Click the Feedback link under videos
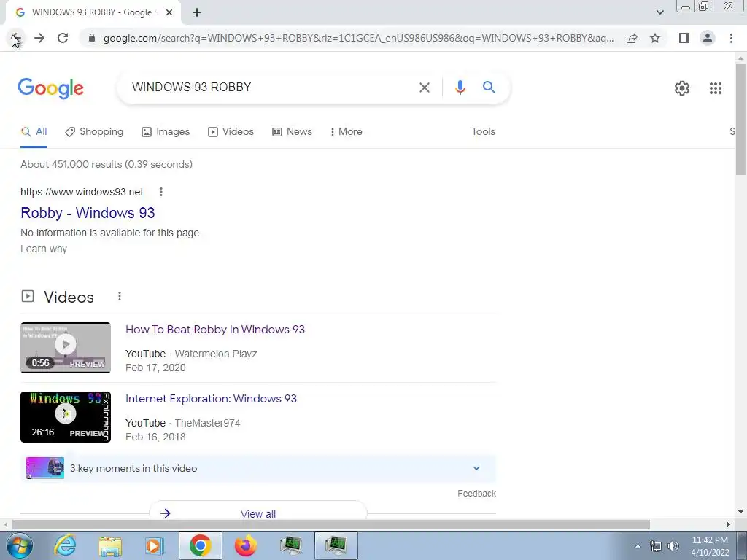This screenshot has width=747, height=560. pyautogui.click(x=476, y=494)
